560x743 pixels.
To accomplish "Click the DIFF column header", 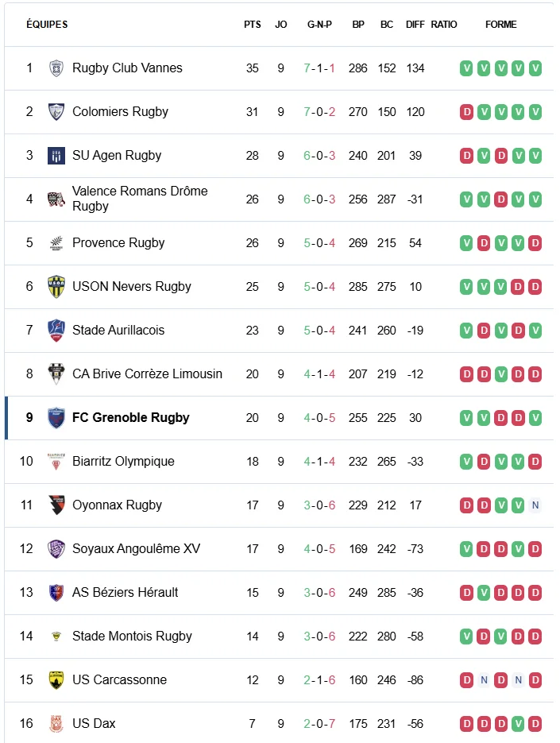I will tap(415, 25).
